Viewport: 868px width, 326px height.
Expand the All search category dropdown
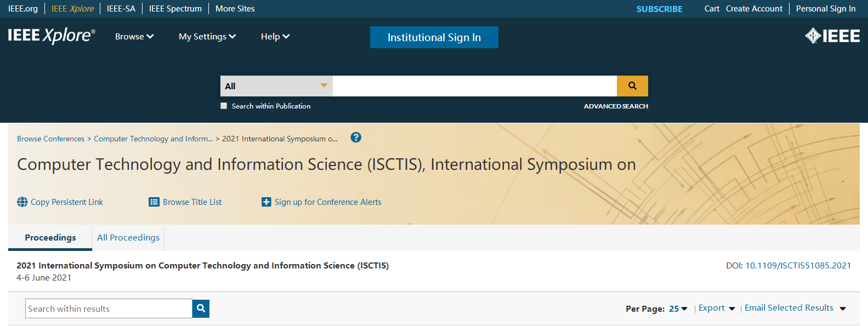276,86
